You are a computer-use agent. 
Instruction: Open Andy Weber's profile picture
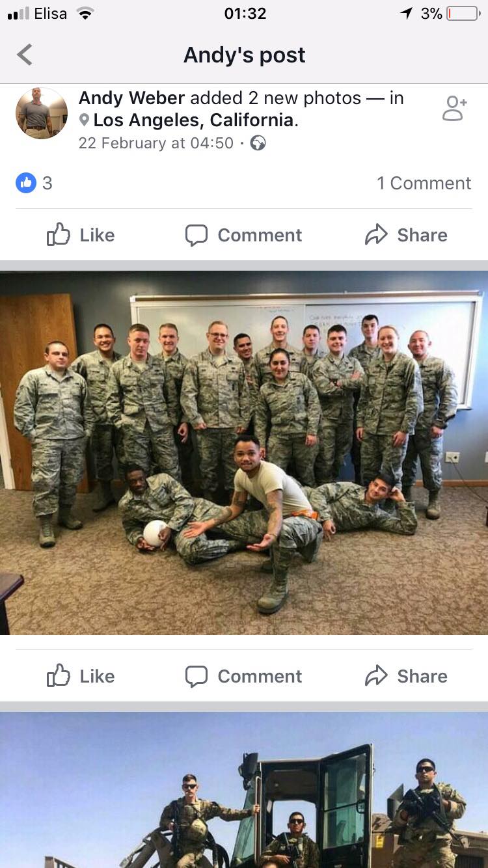[x=42, y=113]
